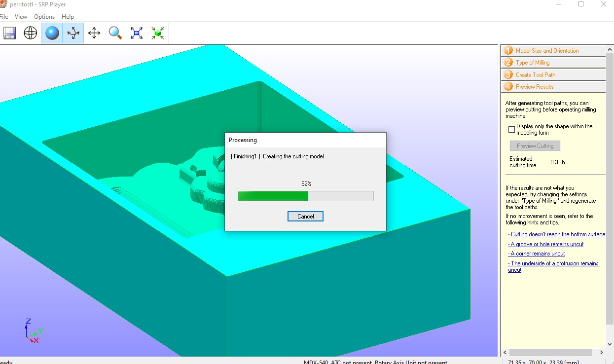Maximize the SRP Player window
The width and height of the screenshot is (614, 364).
coord(581,4)
